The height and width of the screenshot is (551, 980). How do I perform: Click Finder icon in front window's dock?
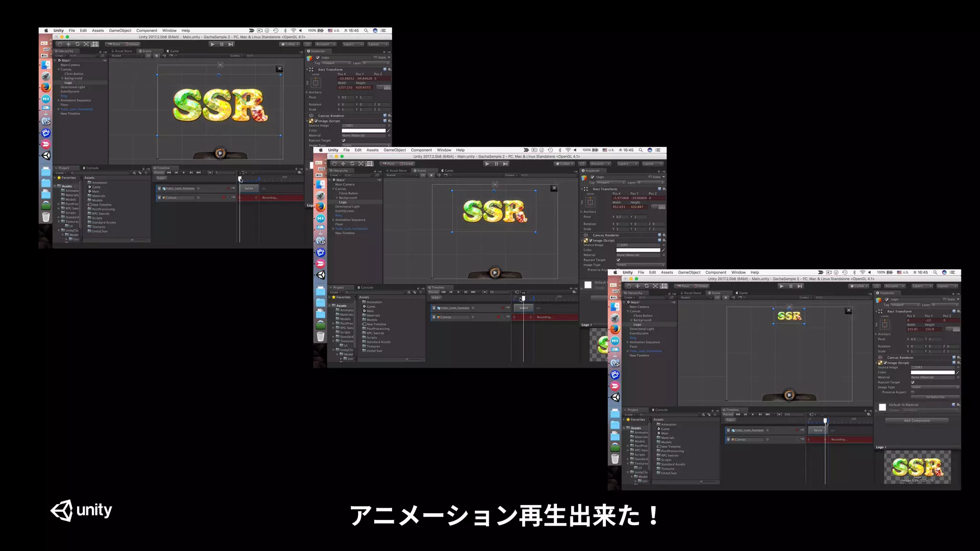(x=615, y=306)
